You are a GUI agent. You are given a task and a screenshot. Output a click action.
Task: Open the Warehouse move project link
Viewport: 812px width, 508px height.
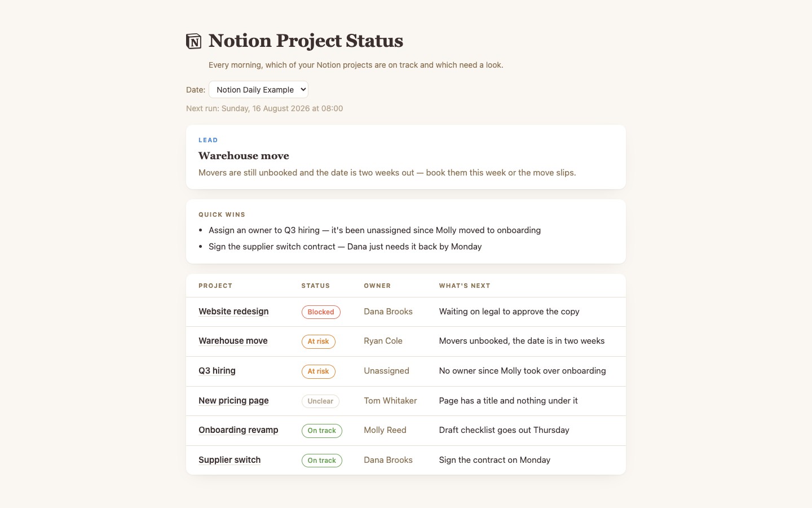233,341
